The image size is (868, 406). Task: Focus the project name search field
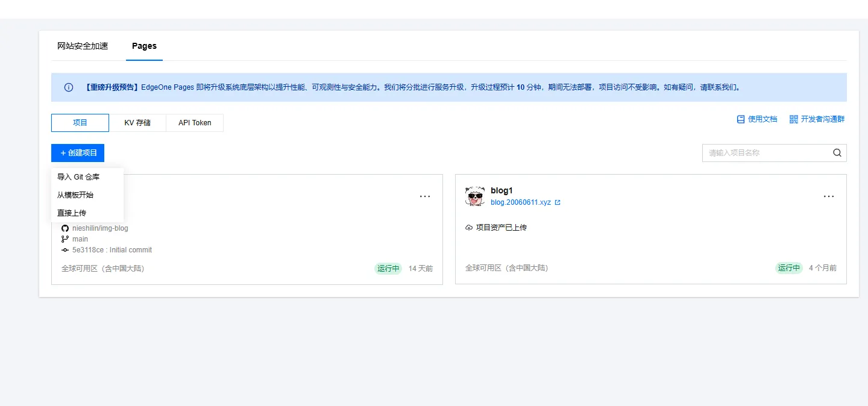click(x=766, y=153)
